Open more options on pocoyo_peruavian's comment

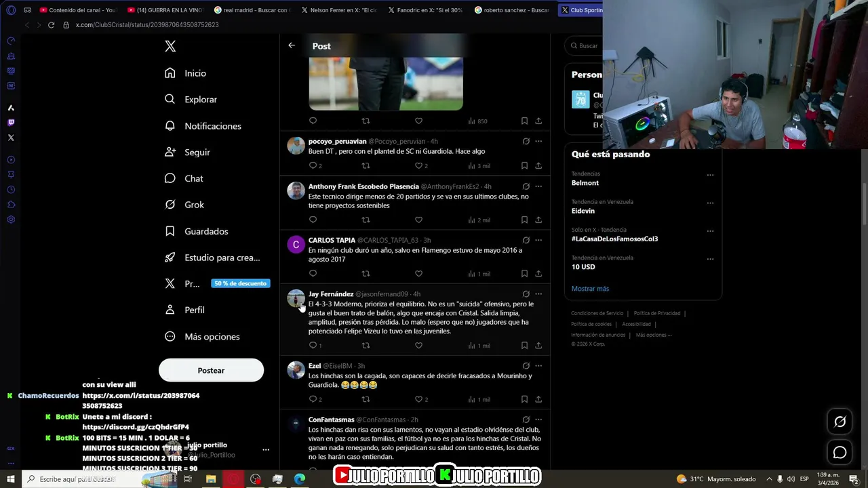point(538,142)
